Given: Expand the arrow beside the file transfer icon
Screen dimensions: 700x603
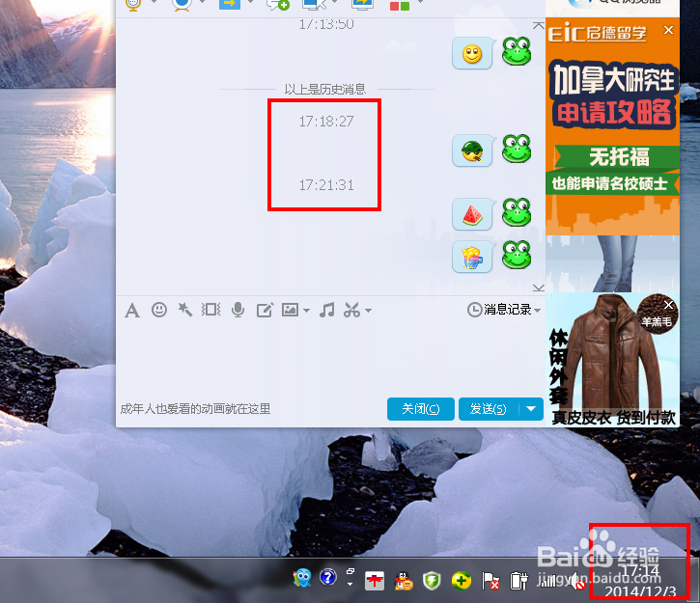Looking at the screenshot, I should pyautogui.click(x=250, y=2).
